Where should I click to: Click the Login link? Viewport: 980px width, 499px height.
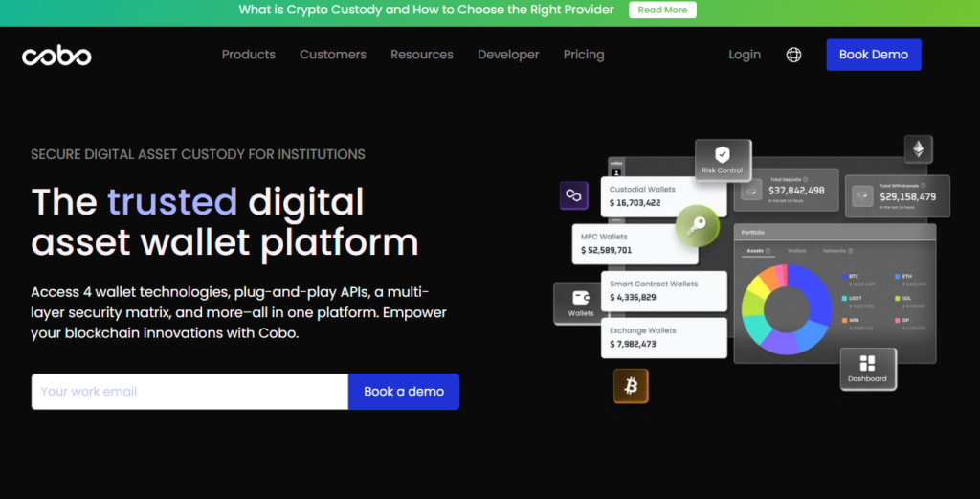point(745,55)
